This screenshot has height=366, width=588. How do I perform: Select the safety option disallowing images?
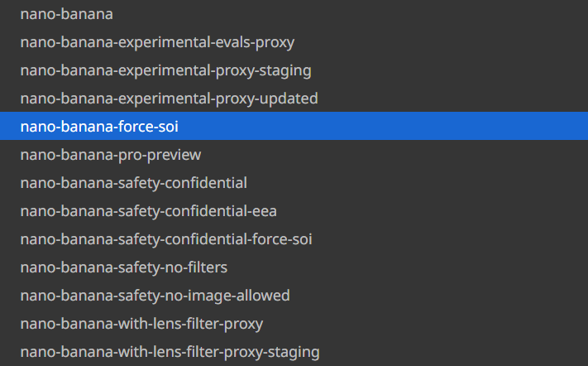[x=155, y=296]
